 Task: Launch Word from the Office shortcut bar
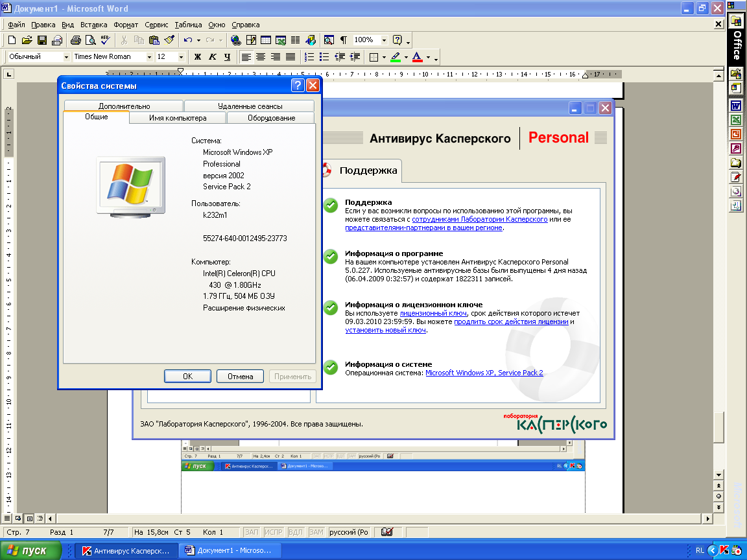pos(736,106)
